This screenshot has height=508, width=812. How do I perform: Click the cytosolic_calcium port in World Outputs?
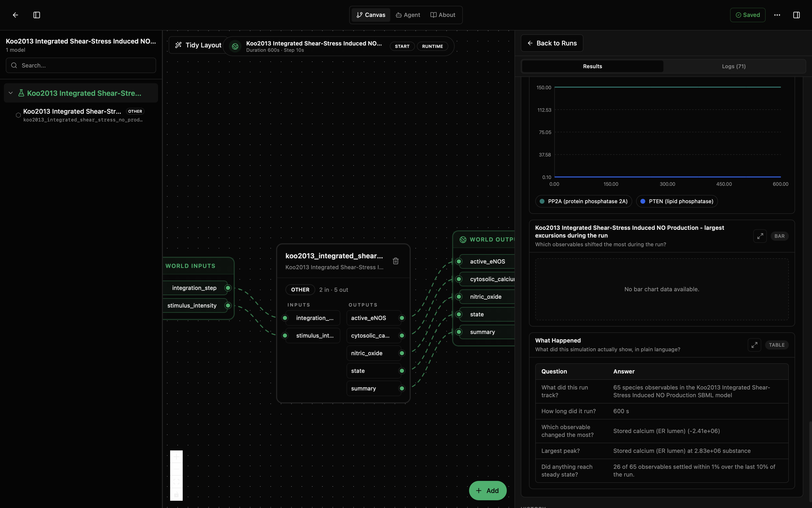pyautogui.click(x=459, y=279)
